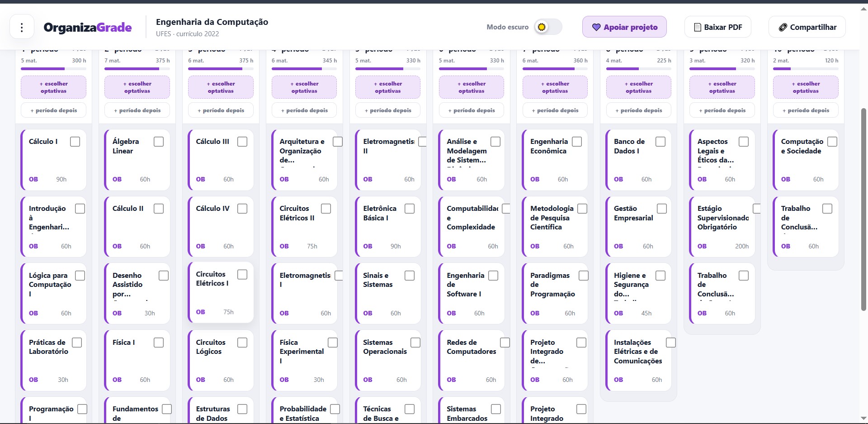Open the three-dot menu beside OrganizaGrade

22,27
